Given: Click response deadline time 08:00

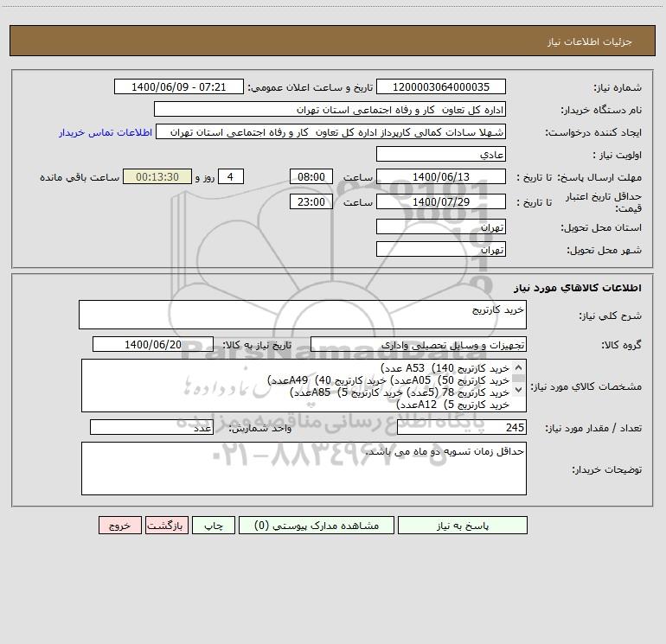Looking at the screenshot, I should click(x=311, y=176).
